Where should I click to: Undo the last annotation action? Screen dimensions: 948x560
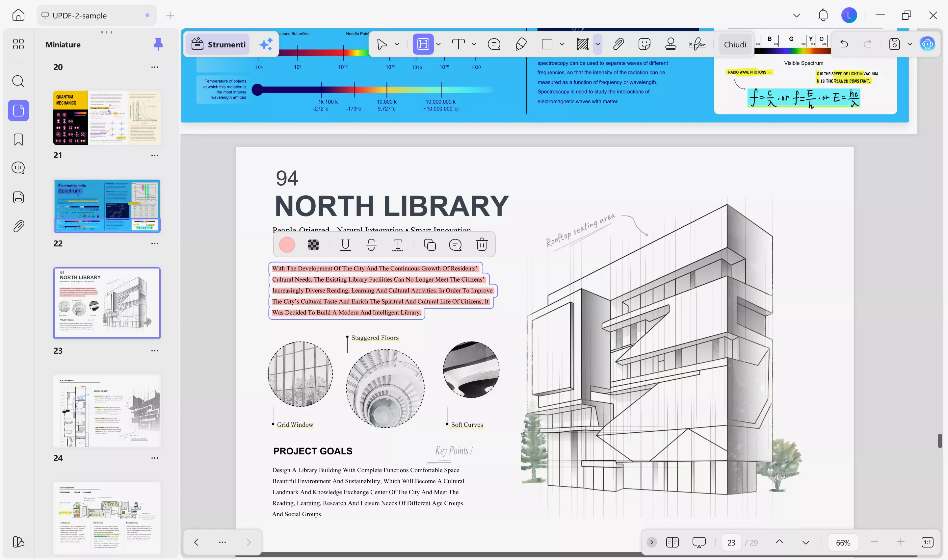pos(844,44)
